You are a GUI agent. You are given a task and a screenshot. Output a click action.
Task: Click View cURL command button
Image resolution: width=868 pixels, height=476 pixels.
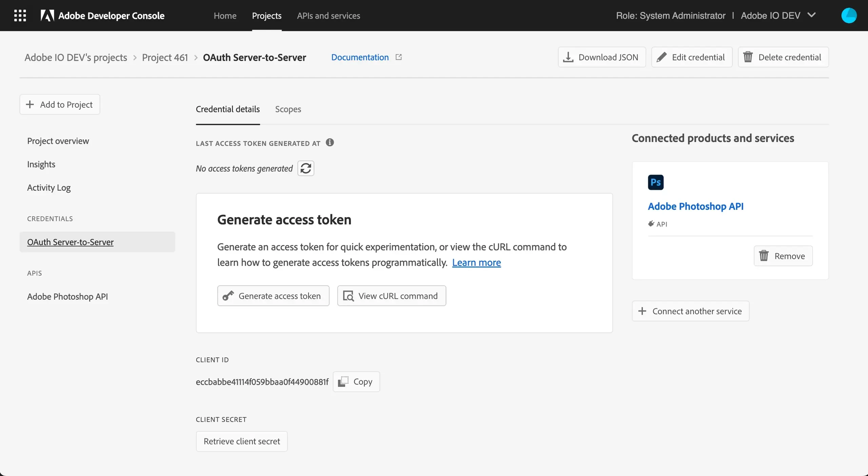tap(391, 296)
